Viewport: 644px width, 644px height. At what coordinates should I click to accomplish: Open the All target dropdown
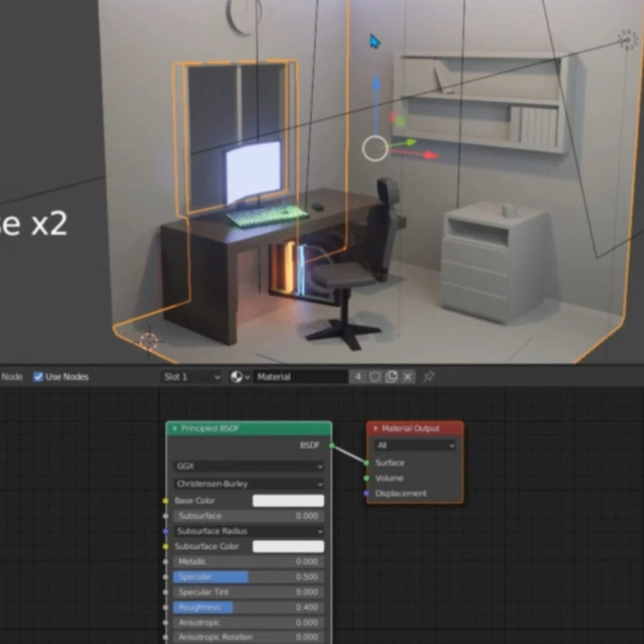pos(414,445)
